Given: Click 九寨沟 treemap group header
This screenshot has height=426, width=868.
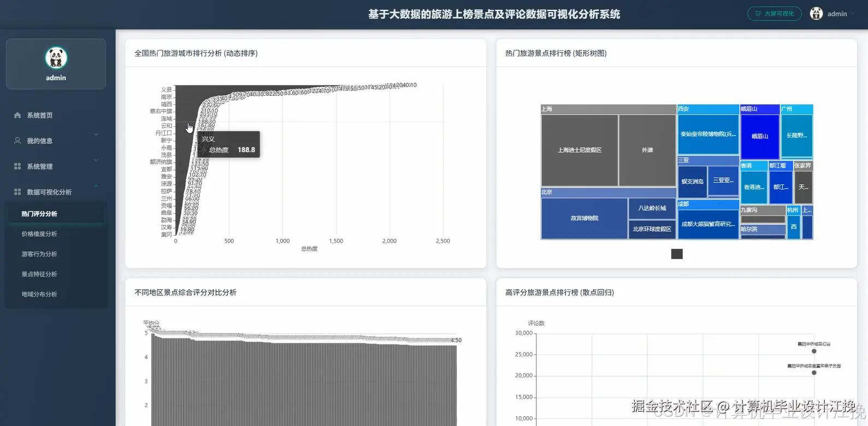Looking at the screenshot, I should (x=763, y=210).
